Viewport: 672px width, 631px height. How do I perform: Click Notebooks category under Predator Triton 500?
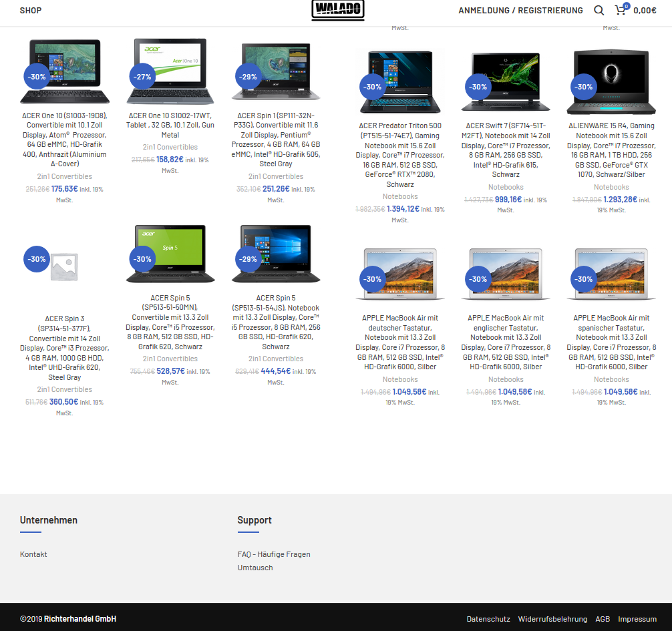tap(400, 196)
